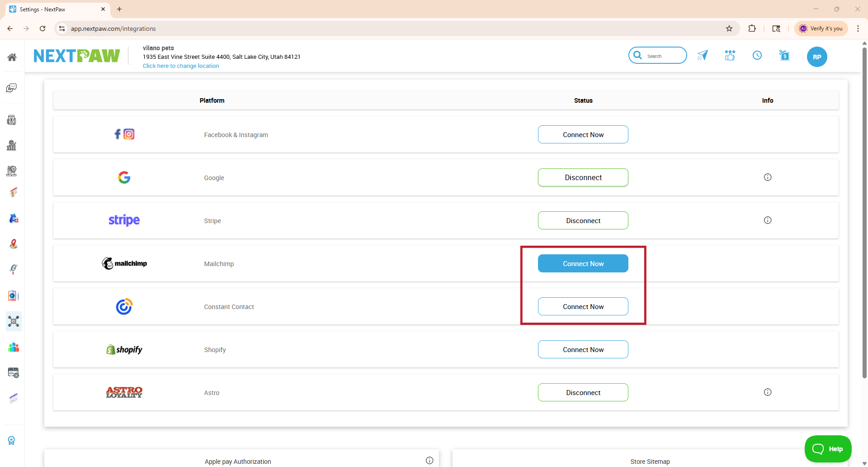868x467 pixels.
Task: Select the Settings - NextPaw tab
Action: pyautogui.click(x=58, y=9)
